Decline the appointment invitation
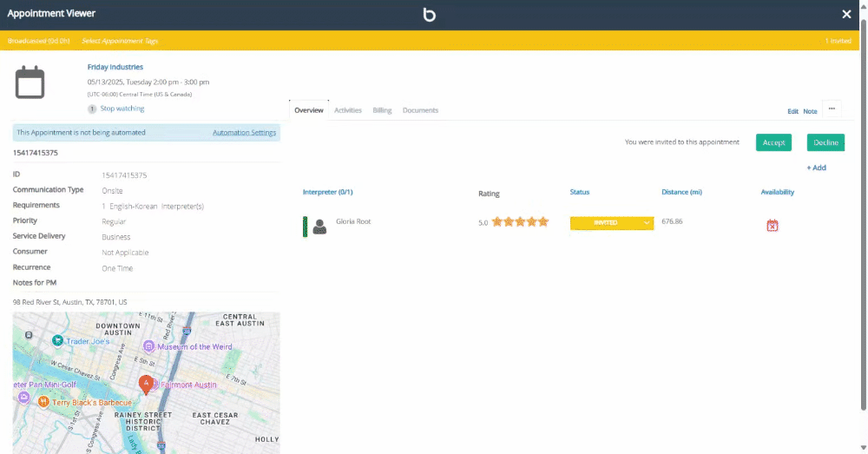The height and width of the screenshot is (454, 868). click(825, 142)
